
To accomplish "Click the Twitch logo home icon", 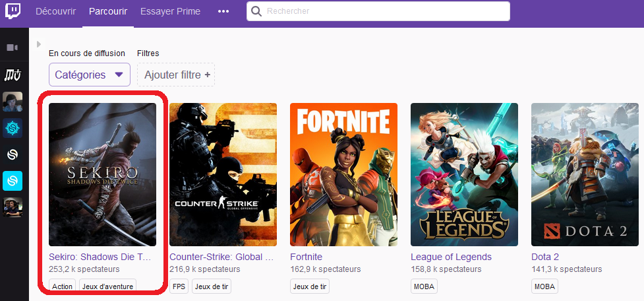I will [14, 12].
